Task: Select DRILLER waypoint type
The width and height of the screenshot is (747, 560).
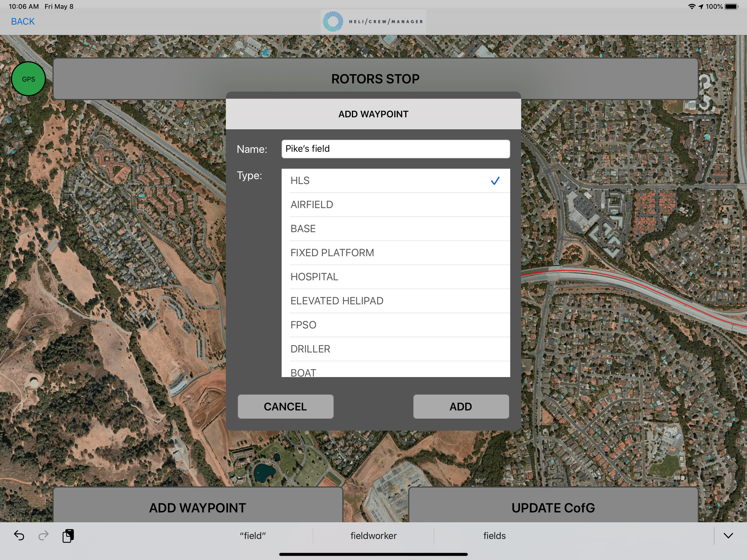Action: (395, 349)
